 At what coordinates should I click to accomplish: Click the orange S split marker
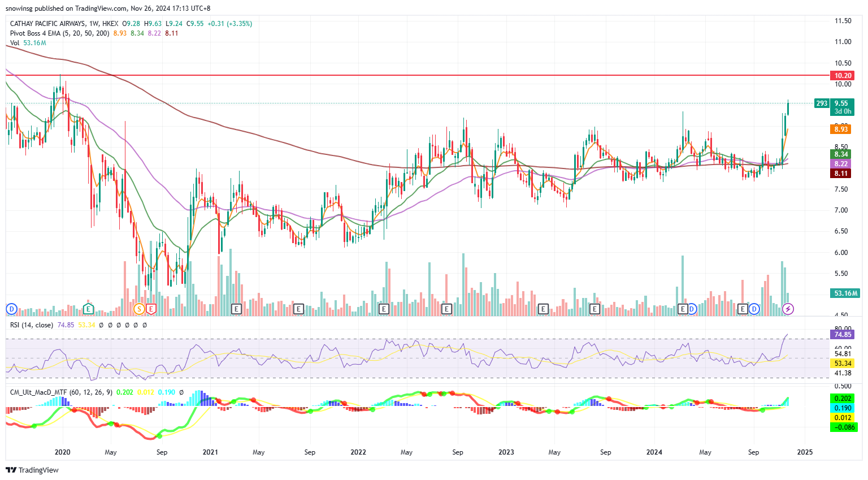coord(140,309)
